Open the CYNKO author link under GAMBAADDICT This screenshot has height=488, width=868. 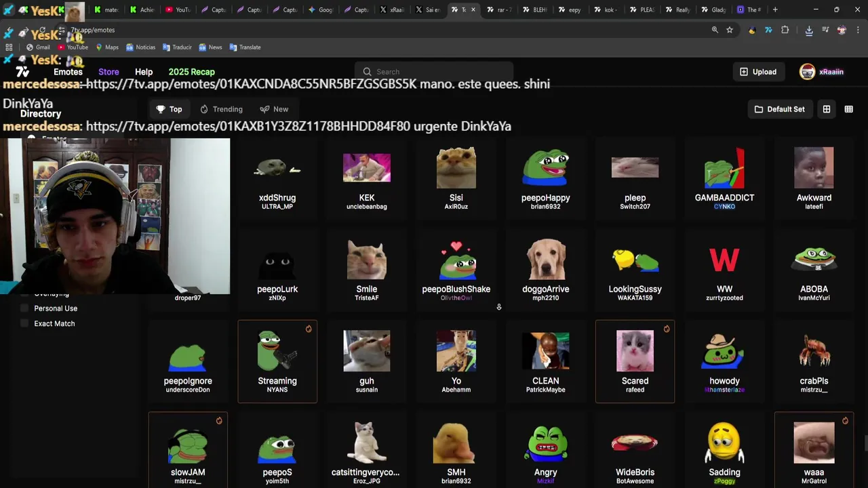click(x=724, y=207)
